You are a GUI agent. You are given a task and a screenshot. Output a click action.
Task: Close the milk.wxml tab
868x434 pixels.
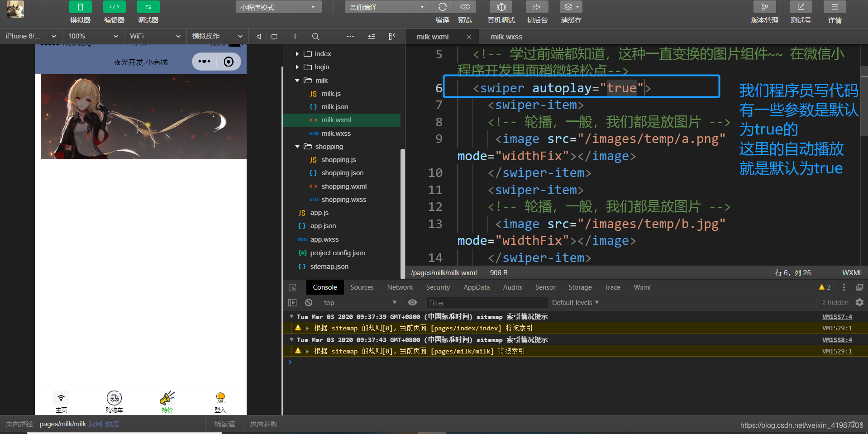[x=469, y=37]
